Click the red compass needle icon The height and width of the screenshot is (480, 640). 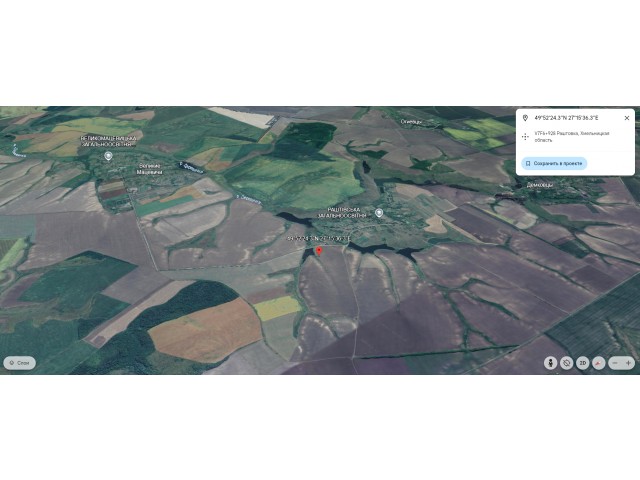point(598,363)
